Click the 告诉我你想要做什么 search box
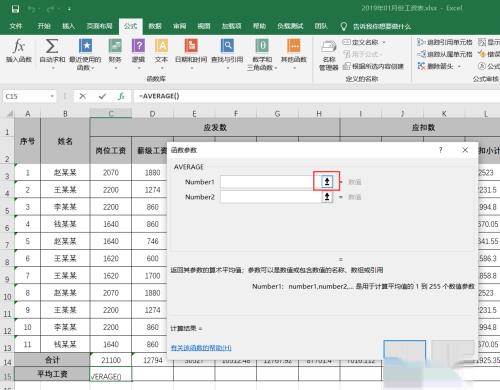500x390 pixels. pos(382,26)
